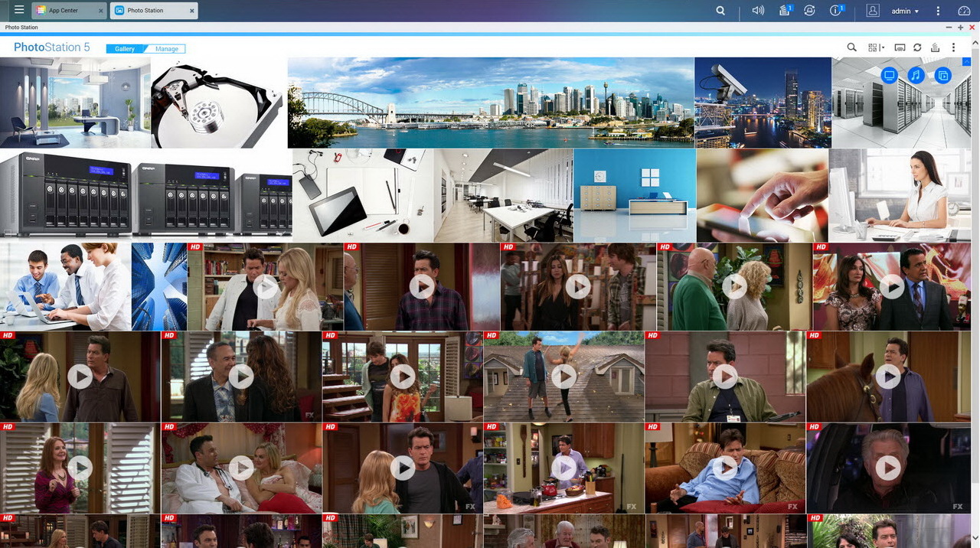Play video of man lounging on couch
Screen dimensions: 980x548
coord(725,468)
